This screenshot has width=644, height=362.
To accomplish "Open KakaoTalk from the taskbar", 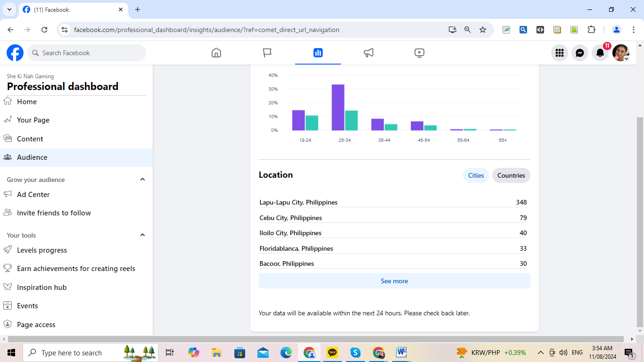I will click(x=332, y=353).
